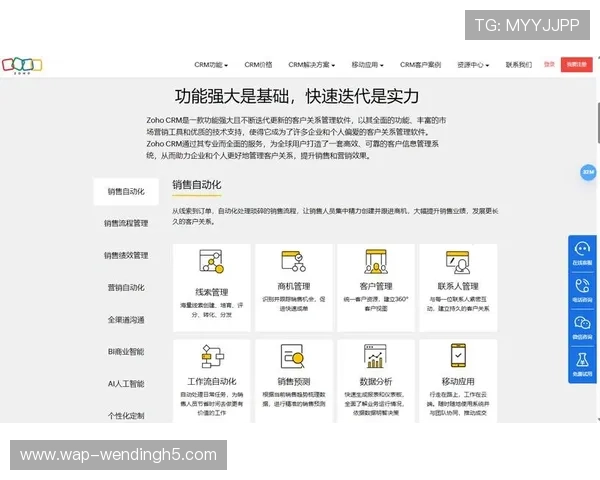Open the 联系人管理 (contact management) icon
Viewport: 600px width, 480px height.
pyautogui.click(x=458, y=262)
